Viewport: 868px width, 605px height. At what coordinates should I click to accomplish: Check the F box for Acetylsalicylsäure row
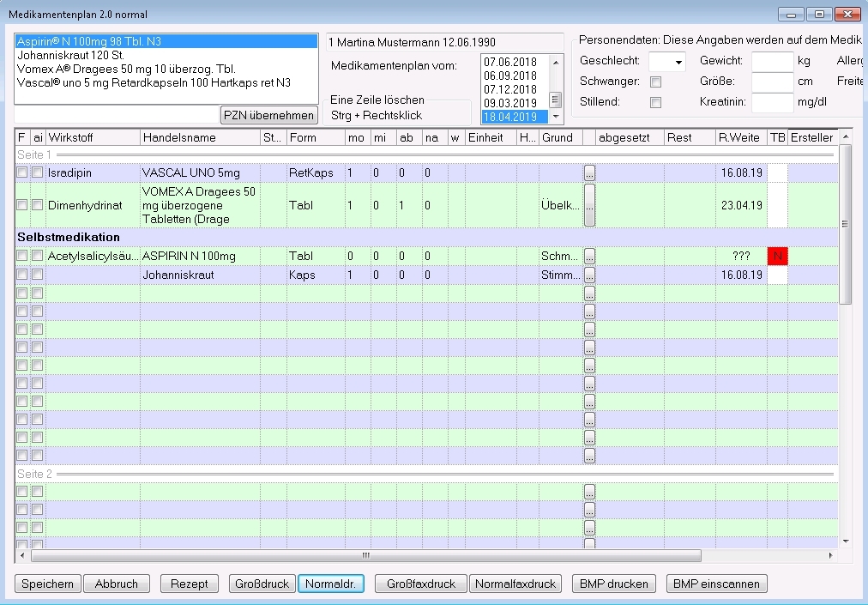pos(21,256)
